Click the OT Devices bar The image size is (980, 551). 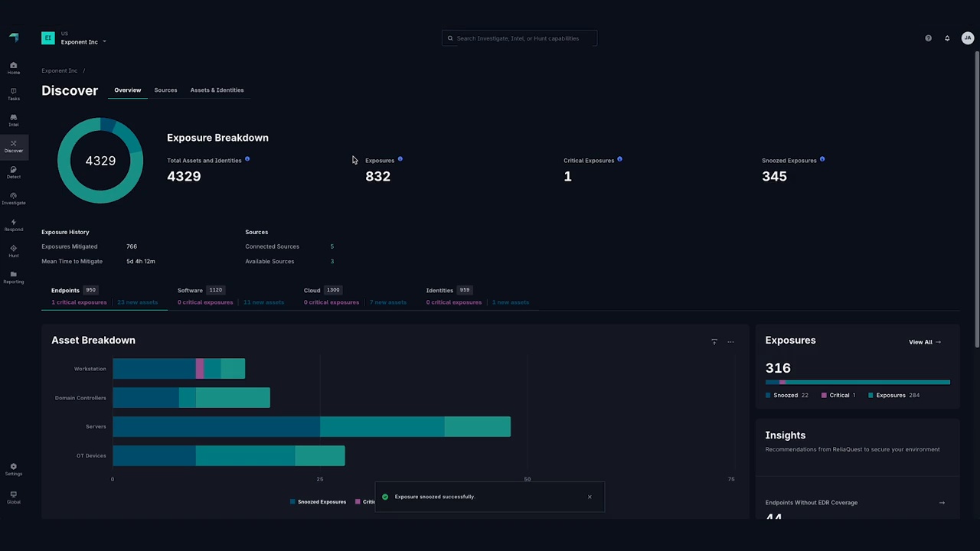[x=229, y=456]
